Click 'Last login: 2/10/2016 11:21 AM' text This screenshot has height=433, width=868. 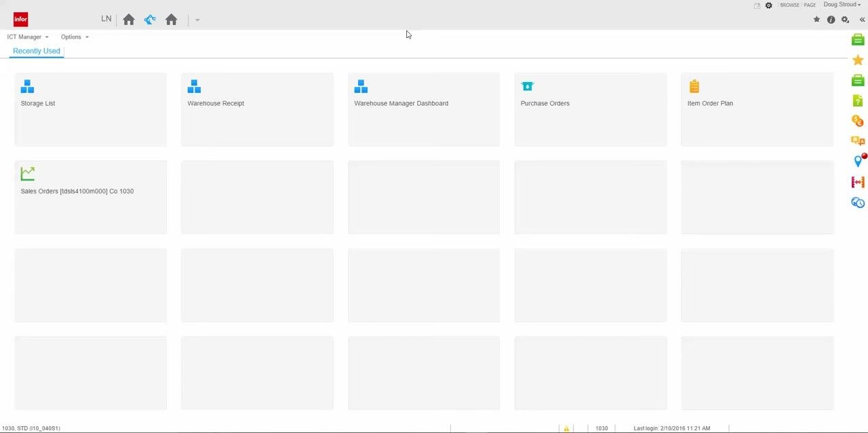point(672,428)
